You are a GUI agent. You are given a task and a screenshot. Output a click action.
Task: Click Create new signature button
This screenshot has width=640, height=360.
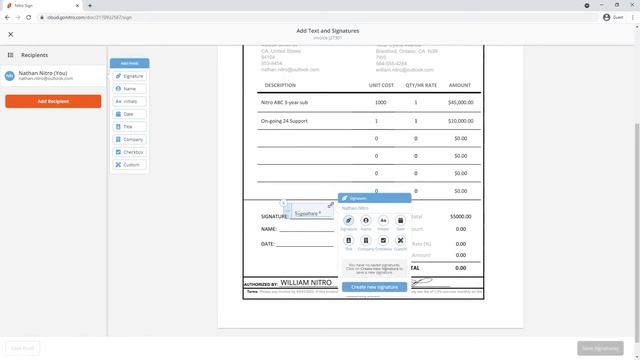(x=374, y=287)
